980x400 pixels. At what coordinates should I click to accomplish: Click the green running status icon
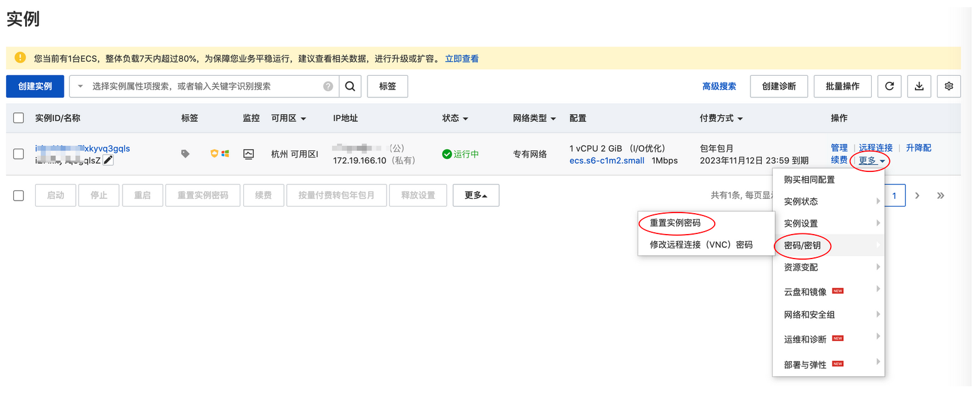click(x=446, y=154)
